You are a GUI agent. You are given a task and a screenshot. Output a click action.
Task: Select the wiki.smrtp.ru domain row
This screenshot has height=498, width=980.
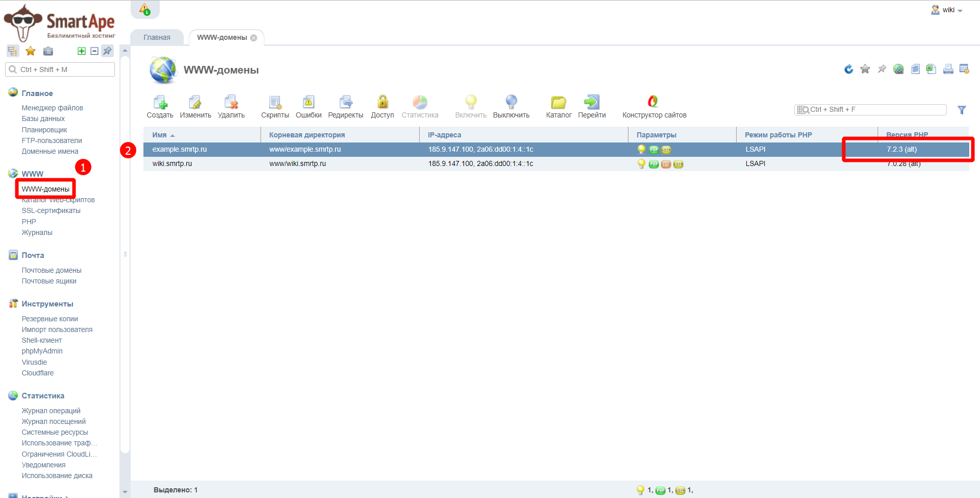point(172,163)
